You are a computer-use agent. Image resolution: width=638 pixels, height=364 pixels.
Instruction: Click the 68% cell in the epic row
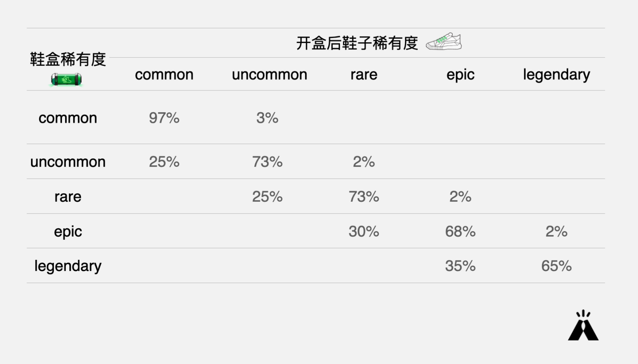tap(460, 231)
